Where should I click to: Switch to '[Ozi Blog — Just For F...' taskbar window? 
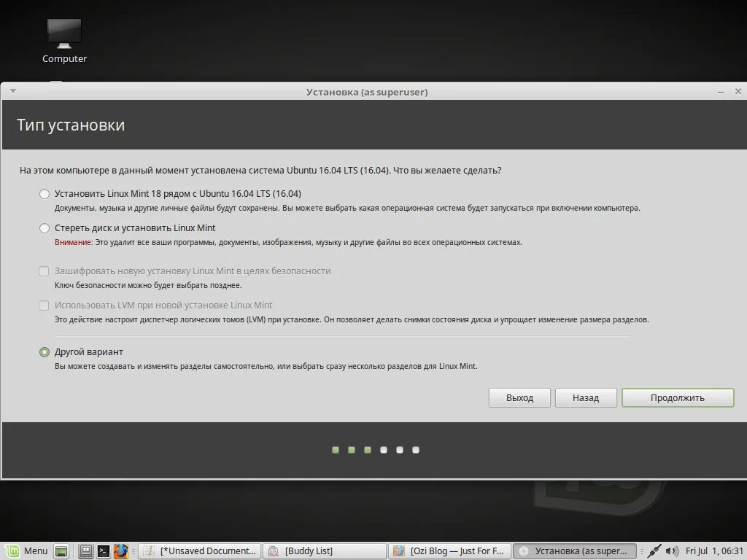449,551
